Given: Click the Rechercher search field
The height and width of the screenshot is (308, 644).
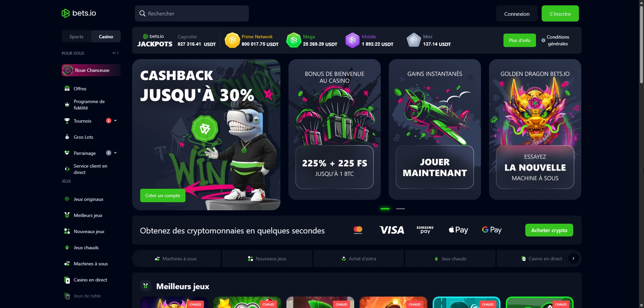Looking at the screenshot, I should (192, 13).
